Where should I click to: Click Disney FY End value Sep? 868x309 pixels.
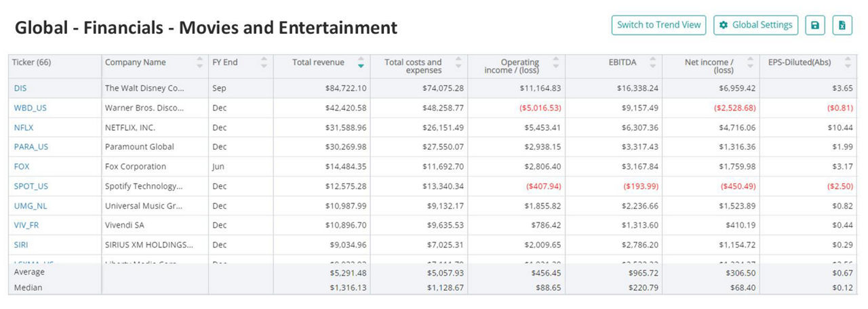(220, 88)
